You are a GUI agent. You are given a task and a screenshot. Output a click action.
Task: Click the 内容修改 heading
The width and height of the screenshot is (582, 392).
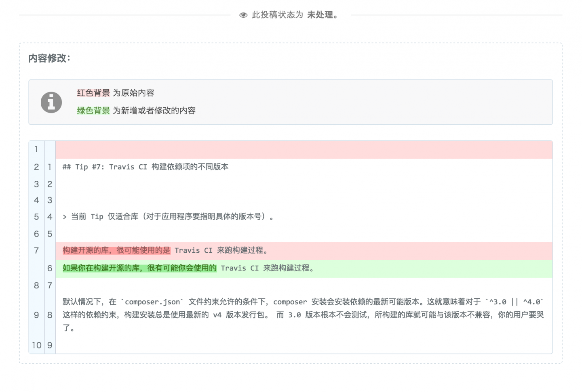point(49,58)
